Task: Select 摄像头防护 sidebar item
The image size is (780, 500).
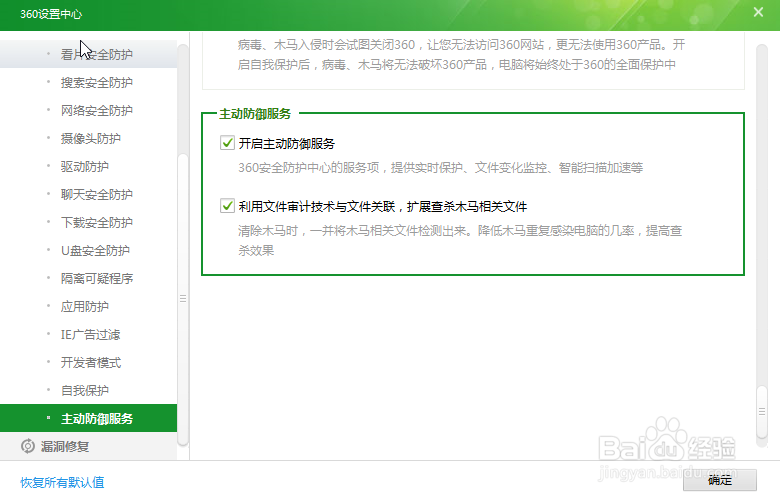Action: pyautogui.click(x=89, y=138)
